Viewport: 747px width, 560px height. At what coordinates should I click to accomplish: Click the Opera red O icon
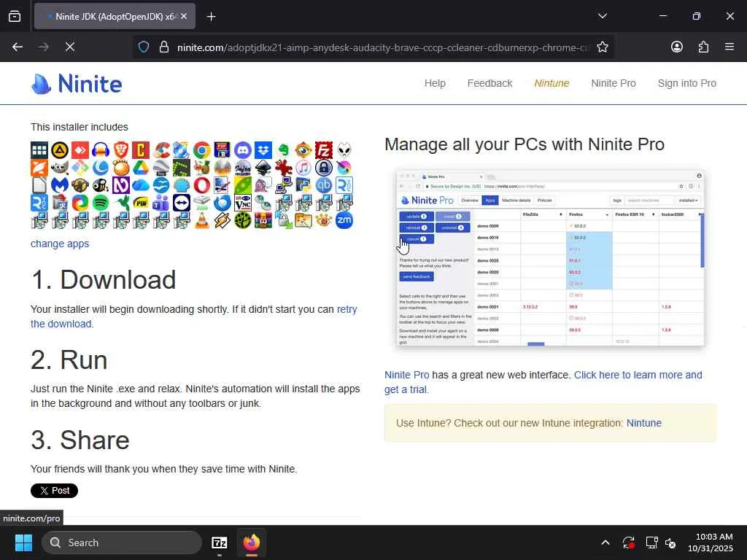[202, 185]
